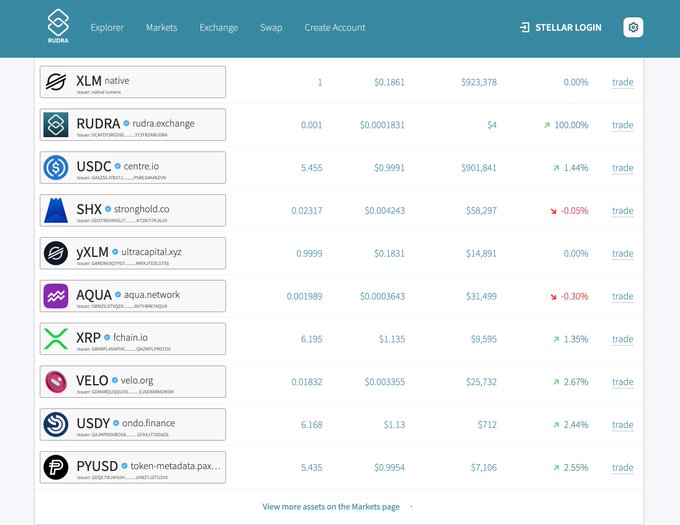
Task: Click XRP verified badge icon
Action: [x=107, y=337]
